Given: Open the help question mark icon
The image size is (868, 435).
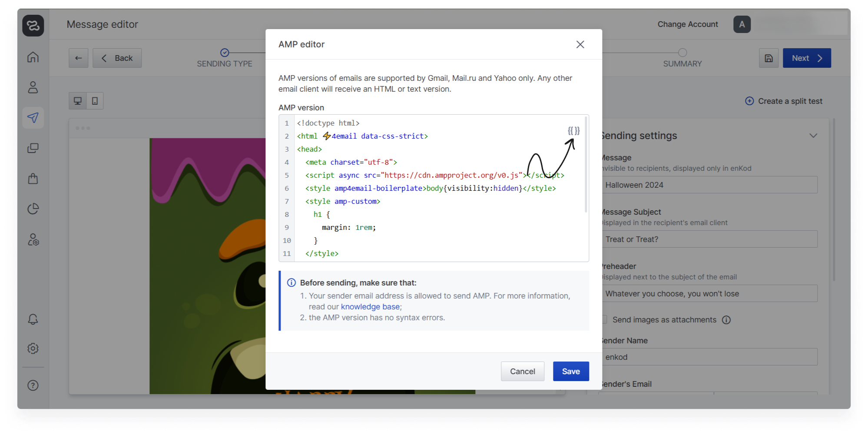Looking at the screenshot, I should [x=33, y=385].
